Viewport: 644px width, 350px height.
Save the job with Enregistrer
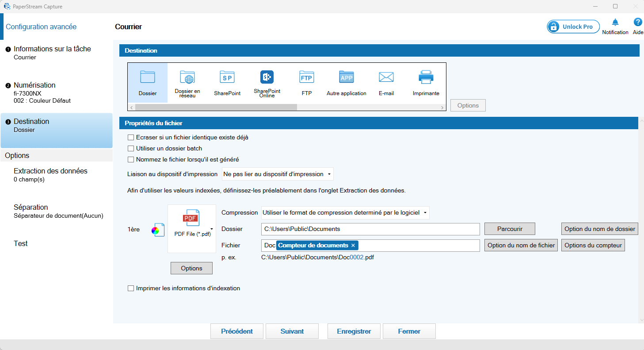(354, 331)
